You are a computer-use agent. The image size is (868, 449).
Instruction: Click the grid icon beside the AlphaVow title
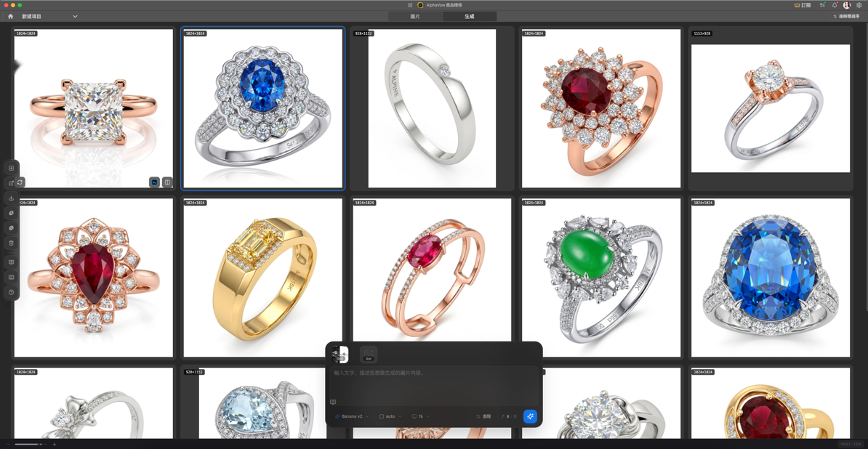410,5
